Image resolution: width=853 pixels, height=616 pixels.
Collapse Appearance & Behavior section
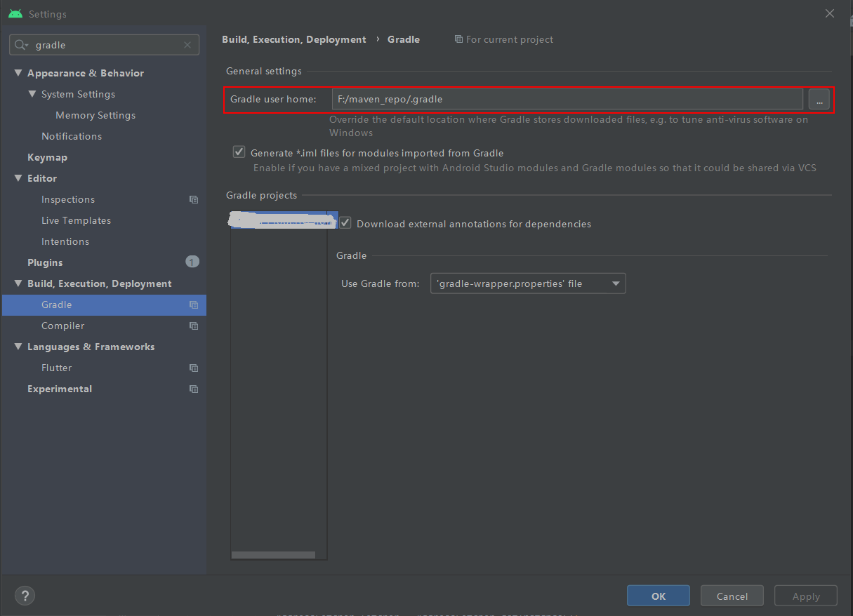tap(18, 73)
